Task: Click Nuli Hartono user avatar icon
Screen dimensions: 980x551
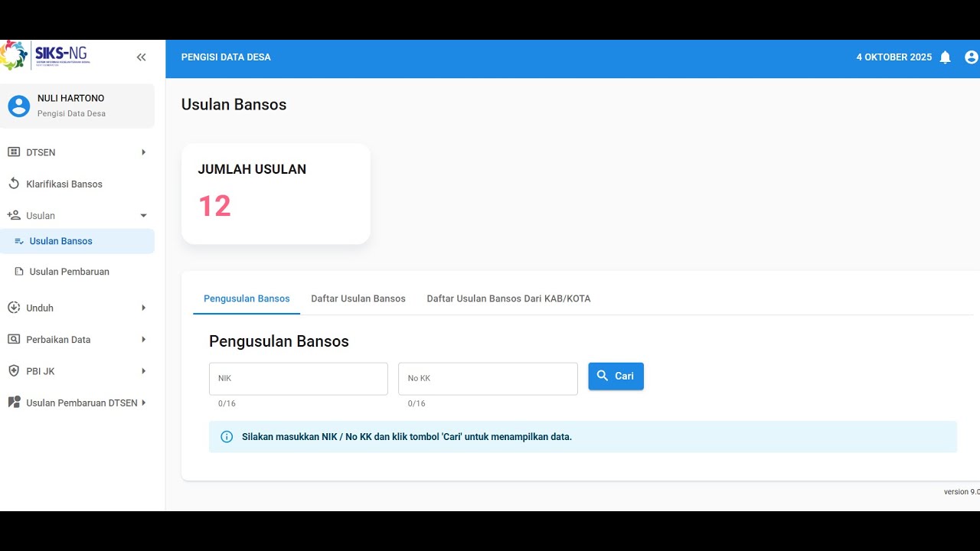Action: click(18, 106)
